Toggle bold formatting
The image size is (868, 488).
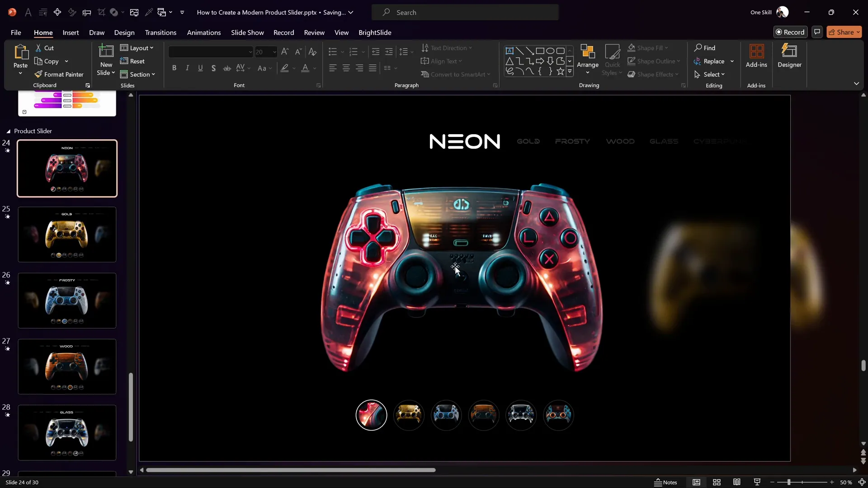(x=174, y=68)
